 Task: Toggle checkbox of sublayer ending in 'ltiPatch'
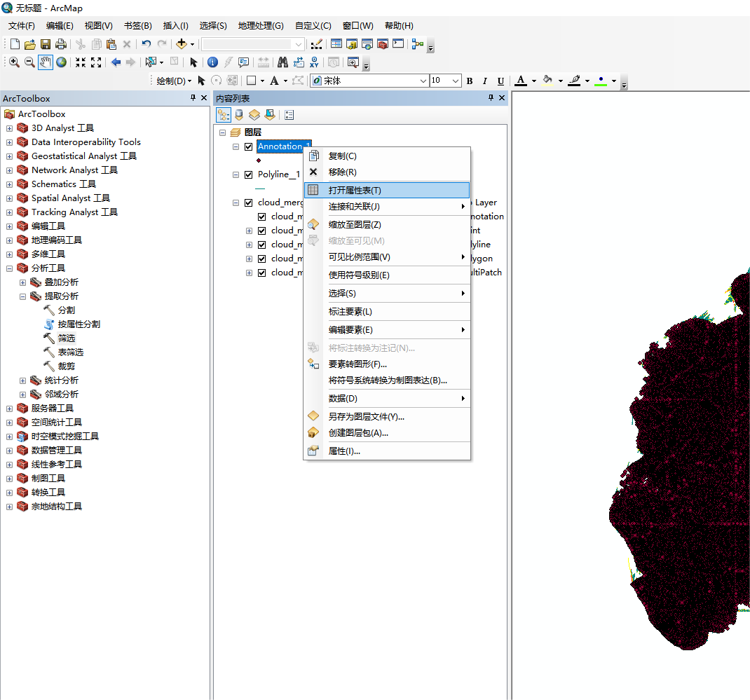[x=262, y=273]
